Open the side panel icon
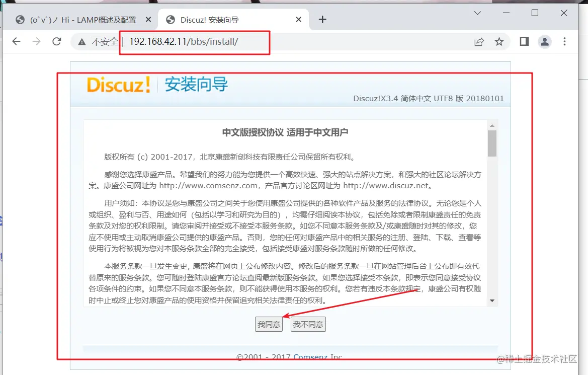The height and width of the screenshot is (375, 588). (x=524, y=41)
